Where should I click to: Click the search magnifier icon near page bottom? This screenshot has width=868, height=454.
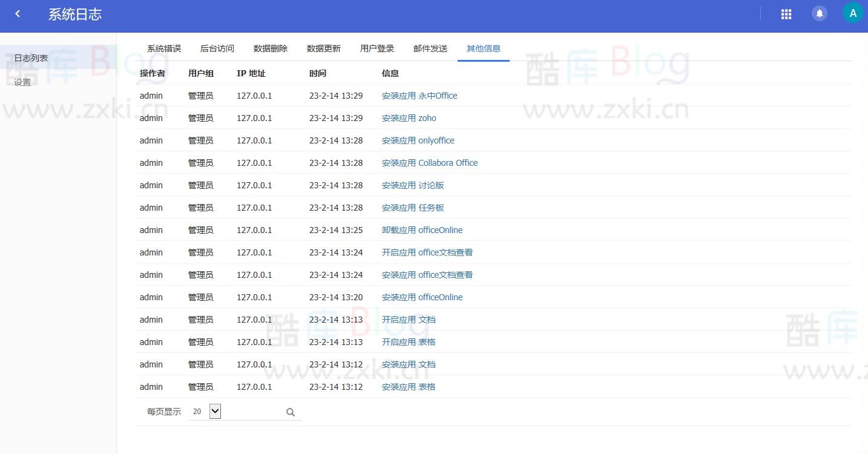pos(290,412)
